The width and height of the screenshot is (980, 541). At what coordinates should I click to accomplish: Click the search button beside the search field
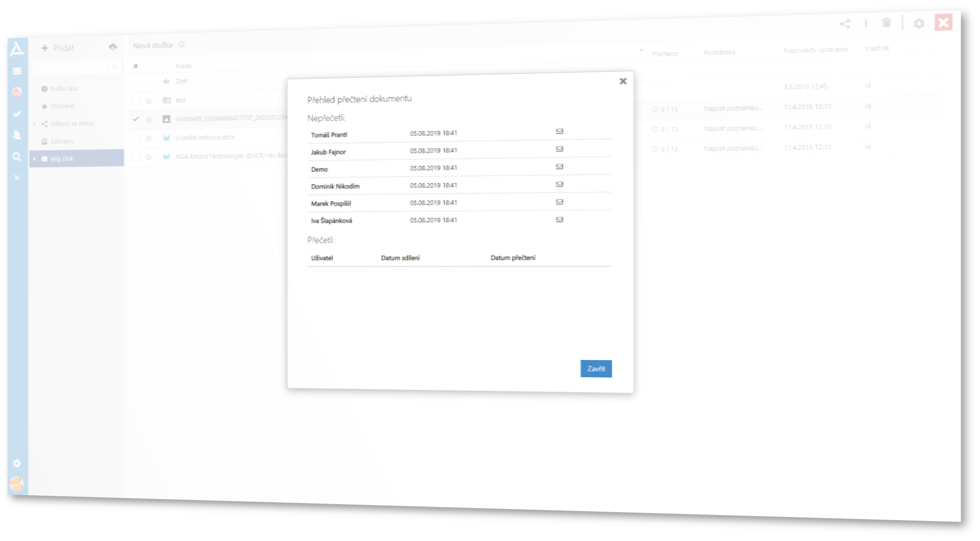(x=115, y=66)
